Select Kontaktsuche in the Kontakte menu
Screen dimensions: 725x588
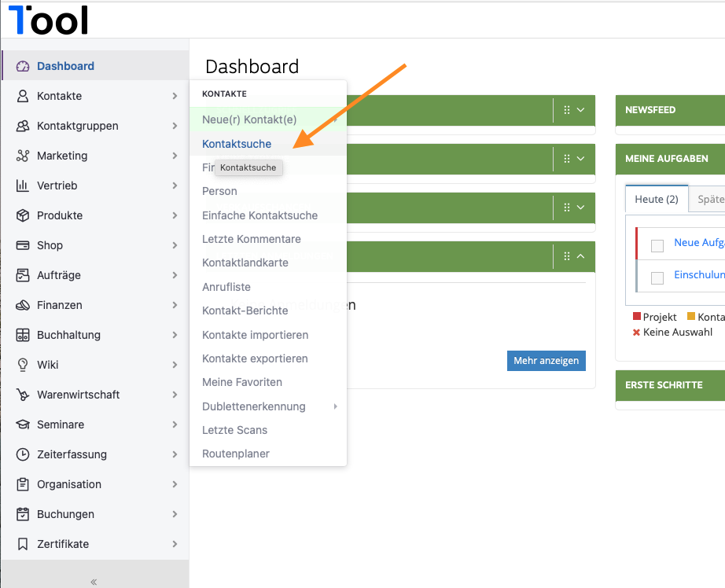click(237, 144)
